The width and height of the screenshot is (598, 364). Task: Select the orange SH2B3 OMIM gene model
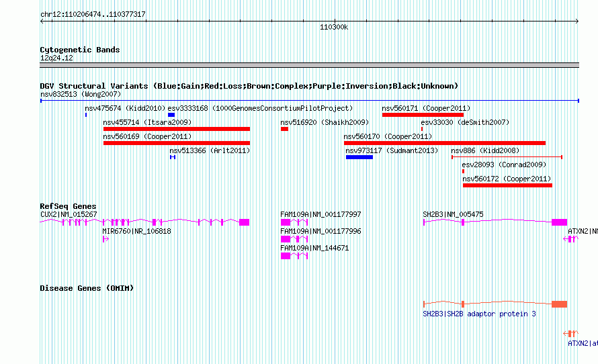[x=495, y=304]
